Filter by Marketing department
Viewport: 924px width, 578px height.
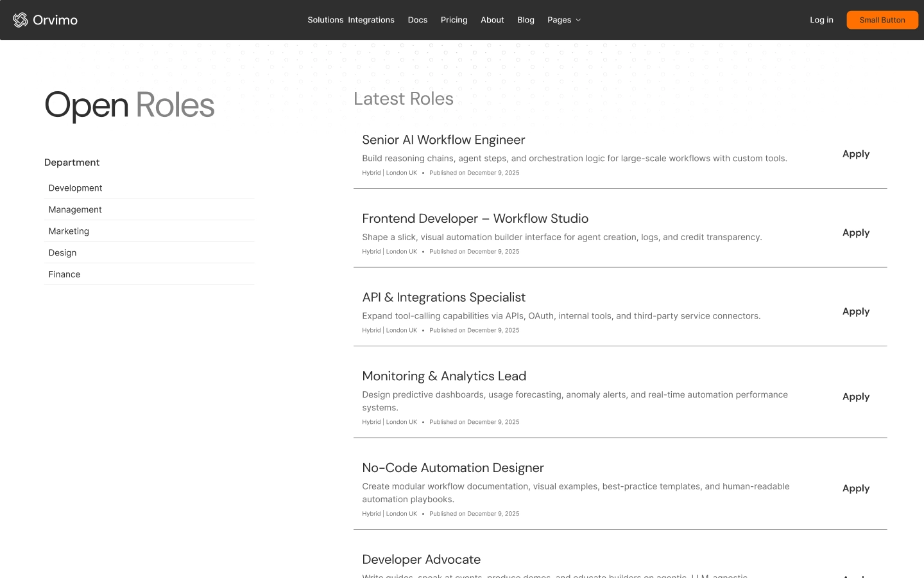point(149,231)
